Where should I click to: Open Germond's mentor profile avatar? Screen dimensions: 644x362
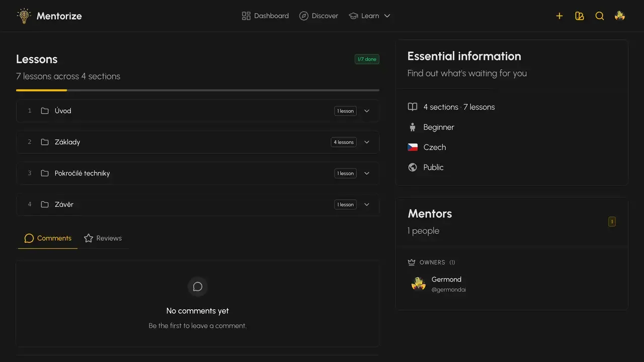pyautogui.click(x=419, y=284)
